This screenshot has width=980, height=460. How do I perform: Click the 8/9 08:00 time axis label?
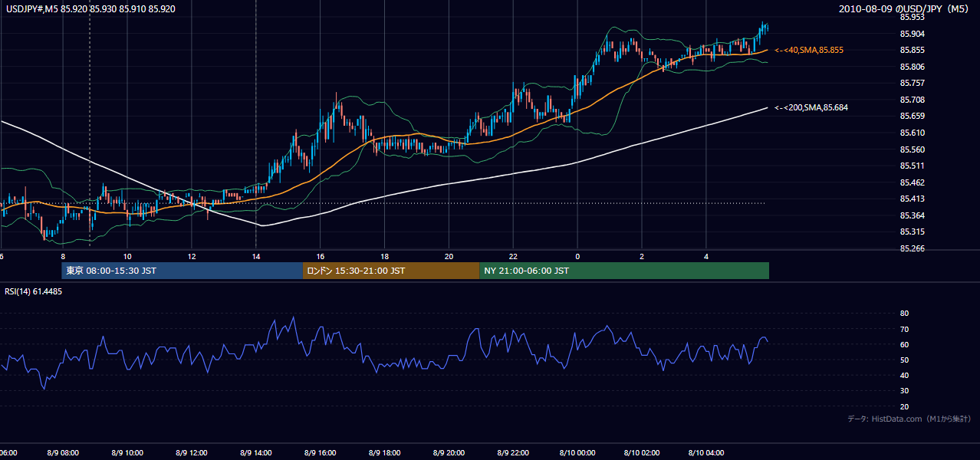(64, 452)
